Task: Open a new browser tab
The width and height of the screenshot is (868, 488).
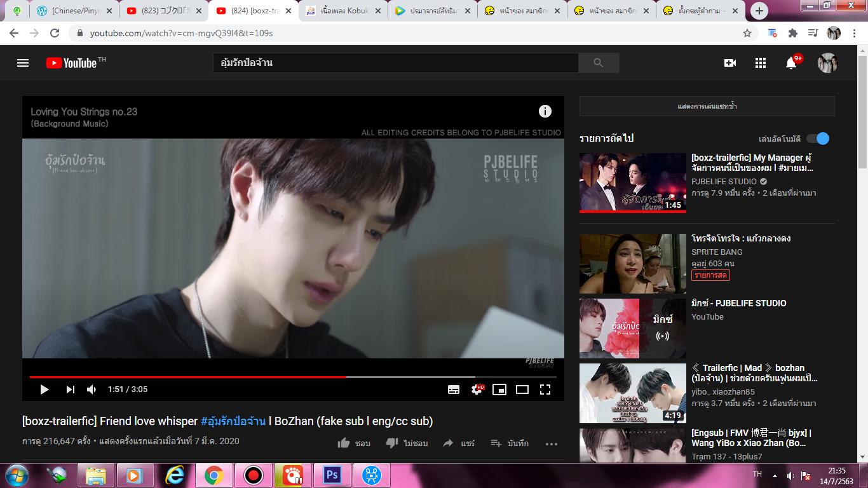Action: coord(759,11)
